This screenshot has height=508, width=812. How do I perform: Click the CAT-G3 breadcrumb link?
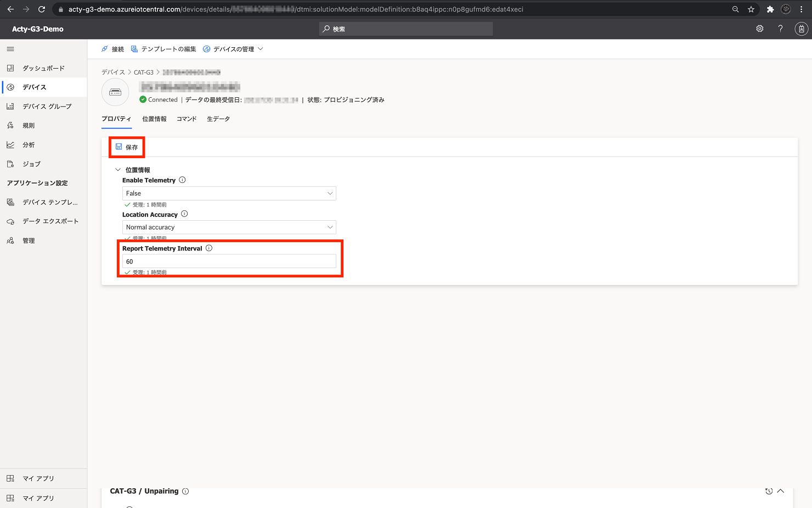click(x=144, y=72)
